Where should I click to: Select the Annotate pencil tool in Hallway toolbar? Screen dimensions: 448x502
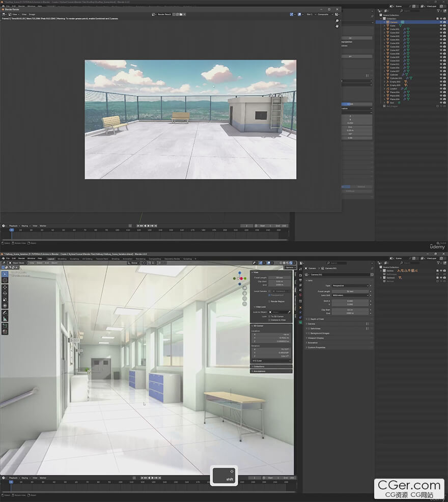coord(5,313)
